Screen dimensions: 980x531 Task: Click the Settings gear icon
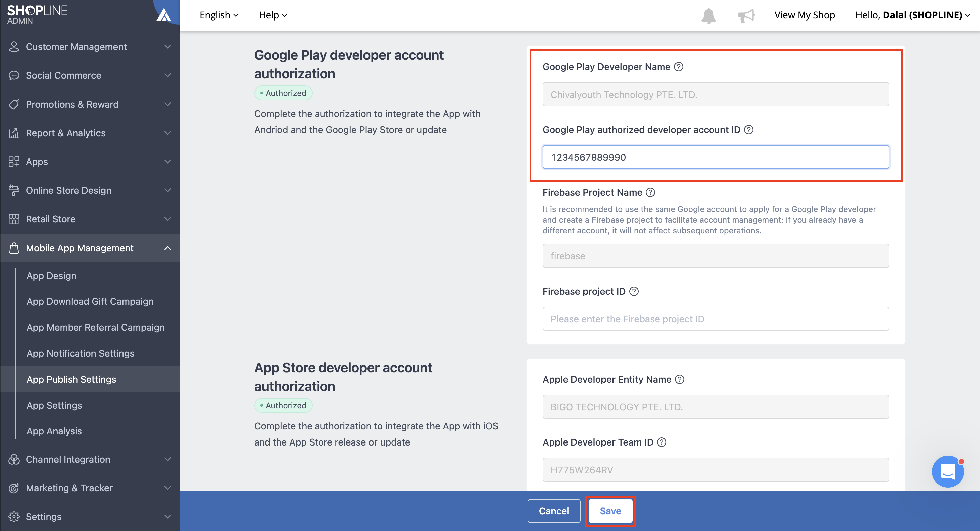pyautogui.click(x=14, y=517)
